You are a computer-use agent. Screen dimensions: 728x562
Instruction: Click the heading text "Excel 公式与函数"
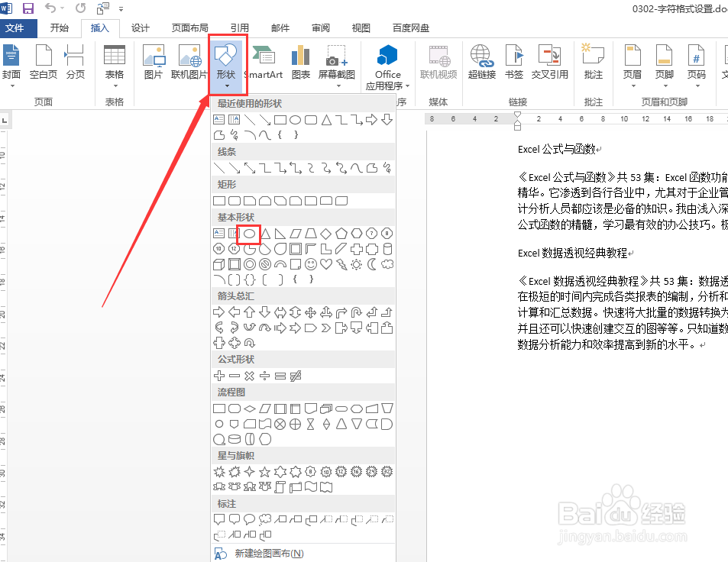point(556,150)
